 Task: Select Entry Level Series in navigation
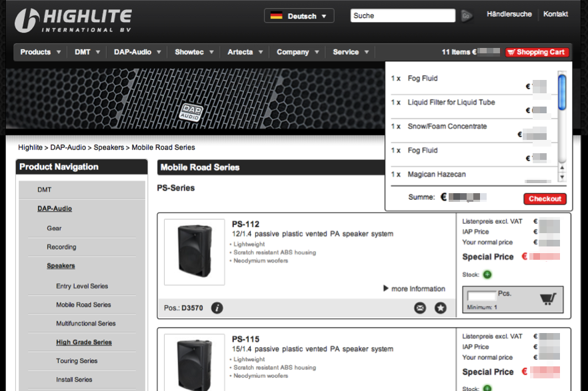click(82, 286)
